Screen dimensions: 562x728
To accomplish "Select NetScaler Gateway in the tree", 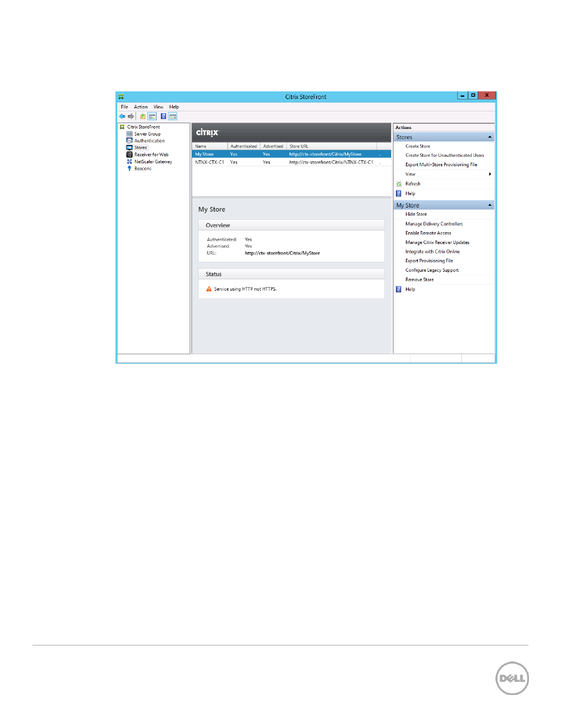I will (x=153, y=162).
